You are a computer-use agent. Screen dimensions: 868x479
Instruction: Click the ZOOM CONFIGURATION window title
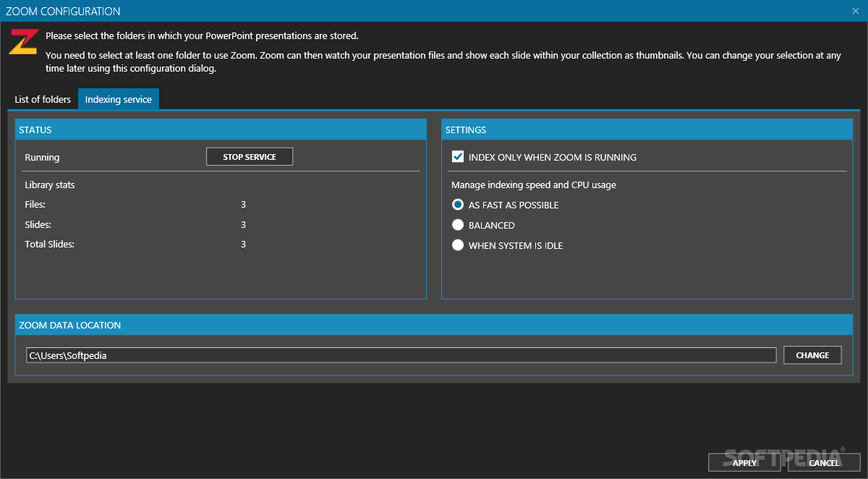tap(63, 11)
